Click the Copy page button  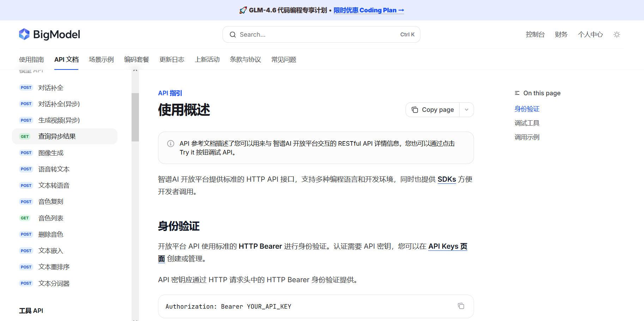(433, 110)
